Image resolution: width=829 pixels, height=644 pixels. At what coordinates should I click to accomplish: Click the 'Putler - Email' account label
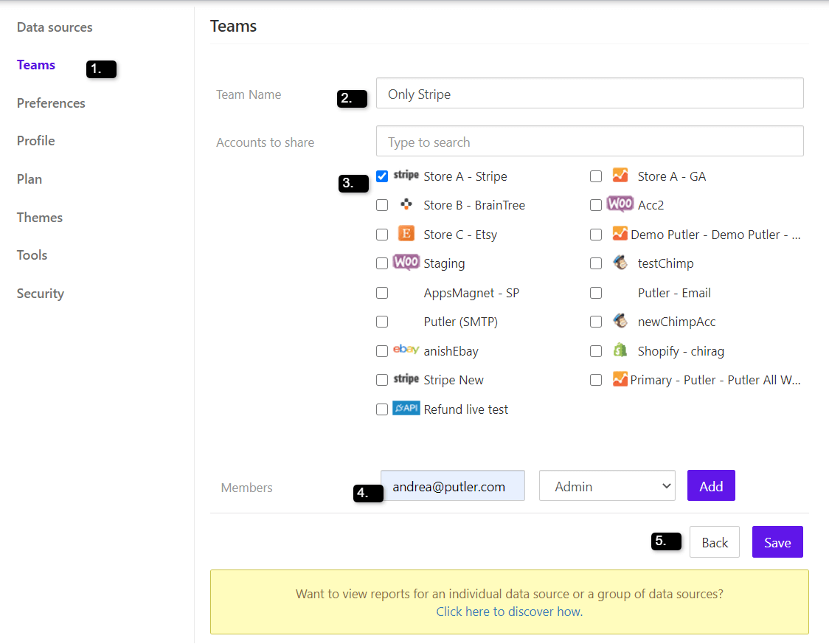(x=674, y=294)
